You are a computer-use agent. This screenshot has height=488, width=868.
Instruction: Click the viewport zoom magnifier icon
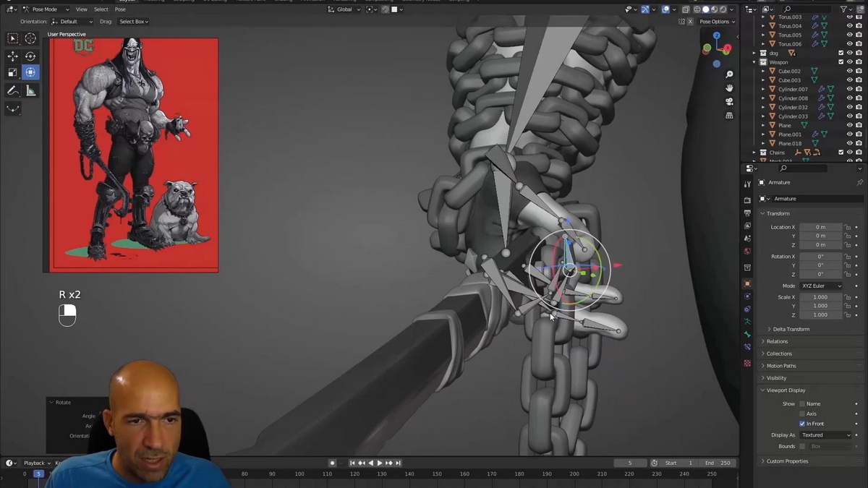[x=729, y=74]
